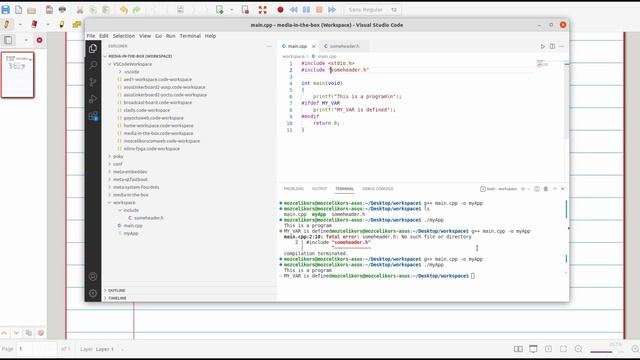Click the Xournal page number input field
640x360 pixels.
coord(36,349)
